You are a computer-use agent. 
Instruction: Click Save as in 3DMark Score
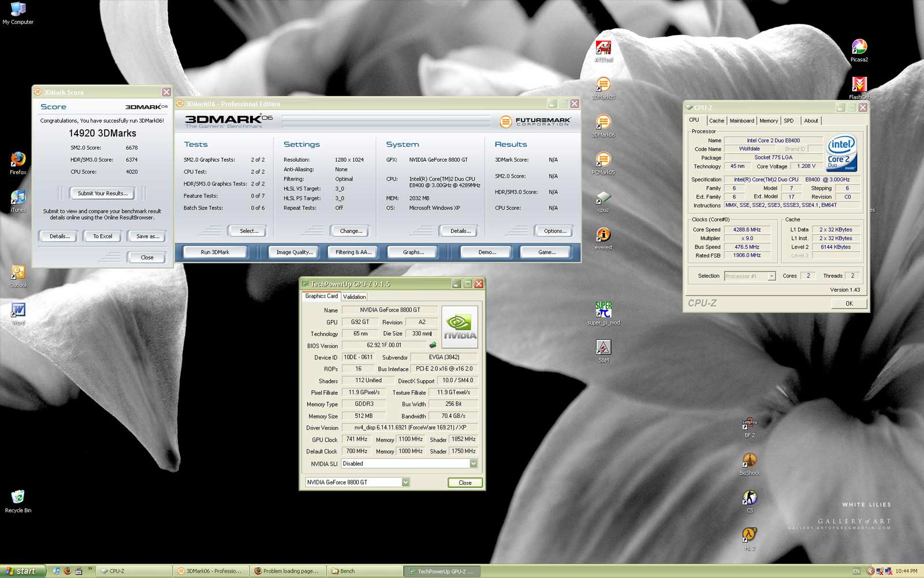pos(147,236)
